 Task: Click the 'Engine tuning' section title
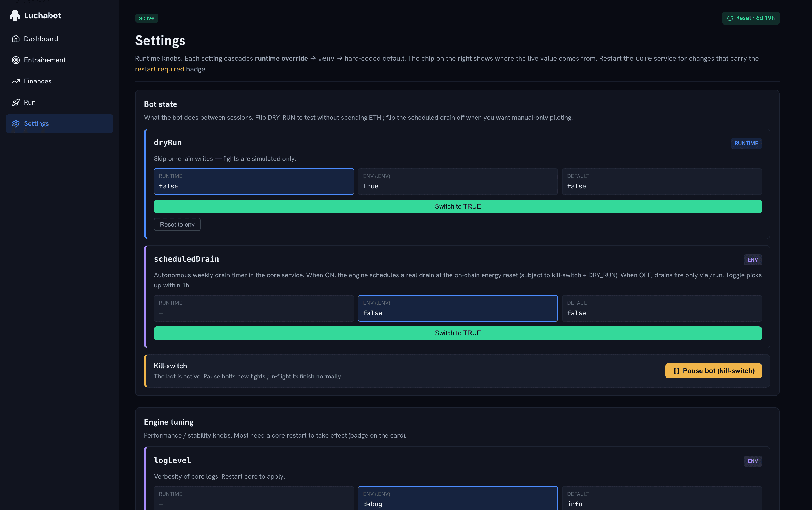[x=169, y=422]
